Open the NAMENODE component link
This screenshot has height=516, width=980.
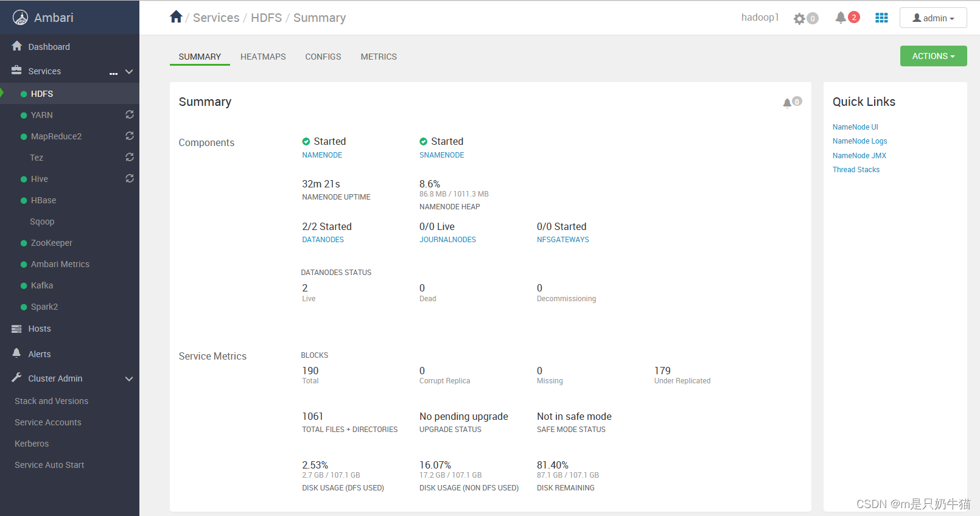pyautogui.click(x=322, y=155)
